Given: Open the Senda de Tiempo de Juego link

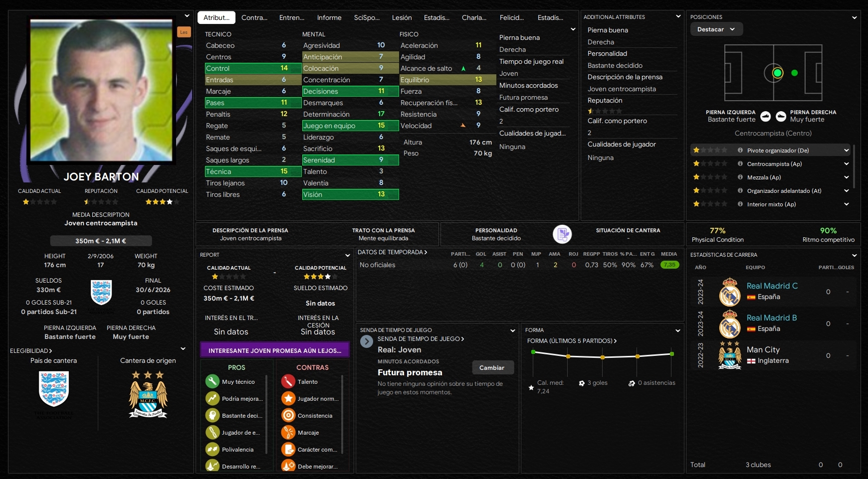Looking at the screenshot, I should [x=421, y=339].
